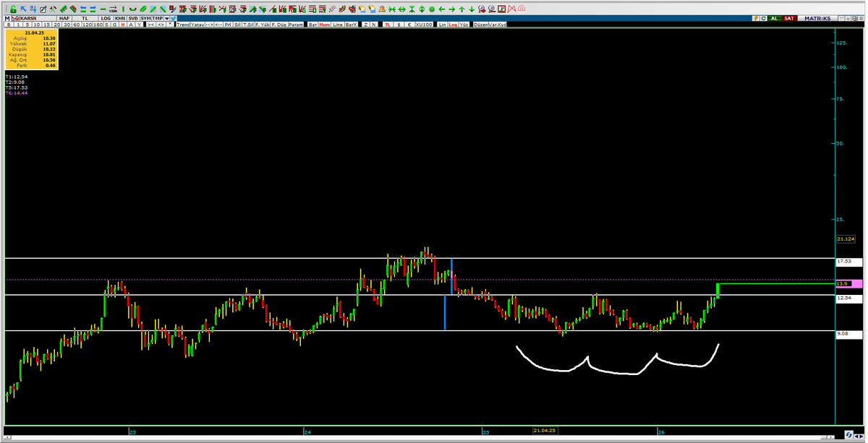Click the Param button
The width and height of the screenshot is (868, 443).
tap(297, 25)
